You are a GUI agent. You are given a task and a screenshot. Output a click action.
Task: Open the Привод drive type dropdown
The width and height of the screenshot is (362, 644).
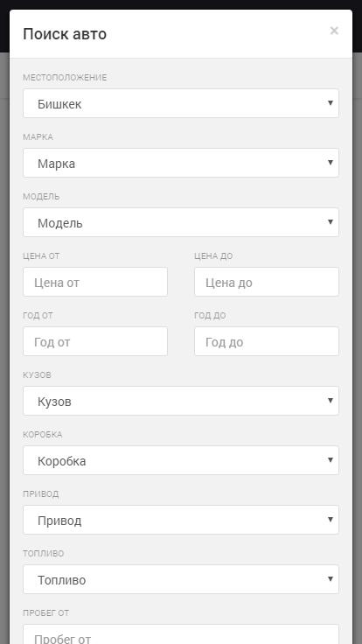click(x=181, y=520)
